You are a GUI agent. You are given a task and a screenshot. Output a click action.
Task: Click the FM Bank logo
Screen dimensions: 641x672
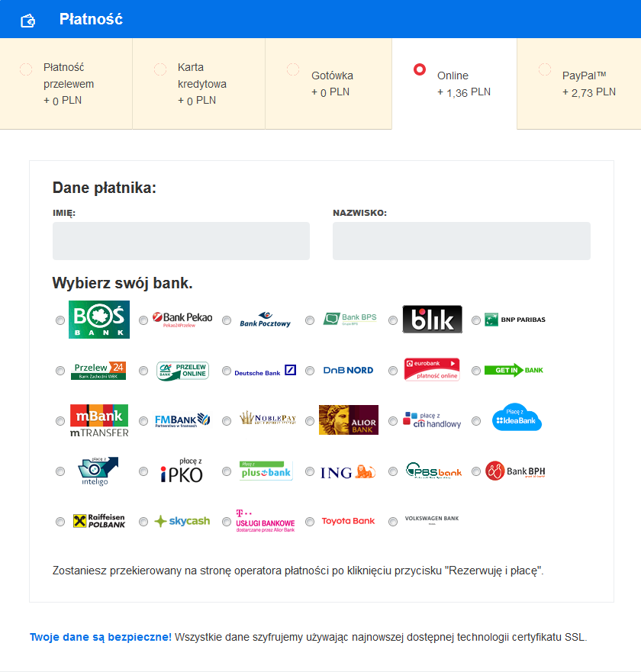tap(182, 420)
